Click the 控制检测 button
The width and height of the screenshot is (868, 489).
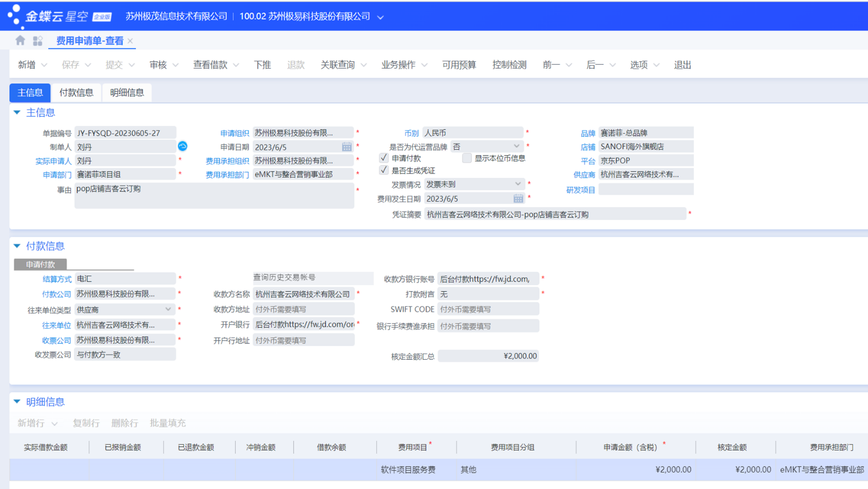[509, 65]
